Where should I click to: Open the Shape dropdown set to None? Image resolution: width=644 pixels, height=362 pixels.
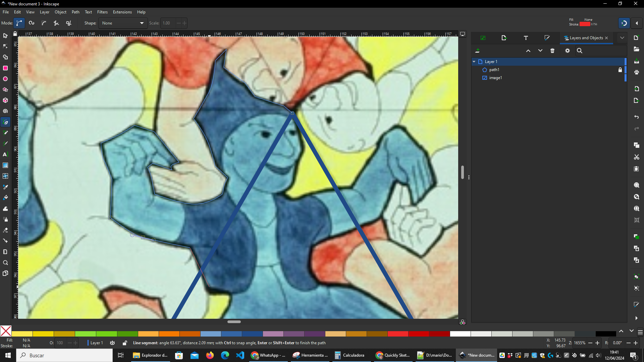[123, 23]
